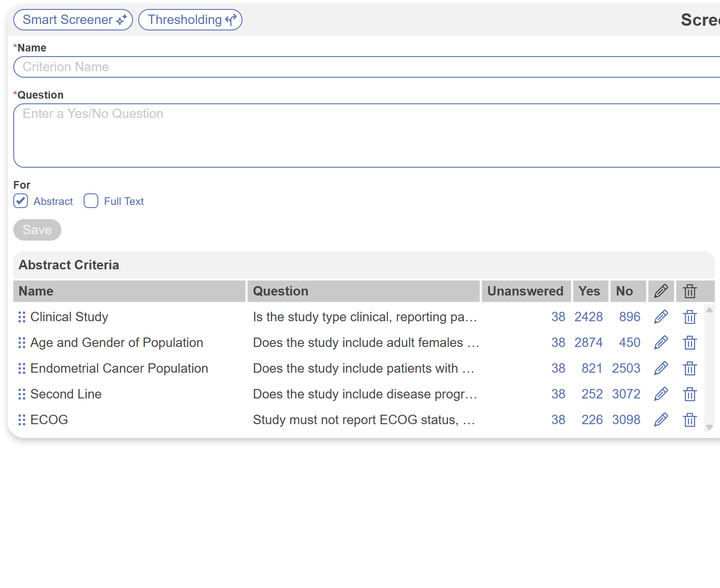
Task: Uncheck the Abstract checkbox
Action: coord(21,201)
